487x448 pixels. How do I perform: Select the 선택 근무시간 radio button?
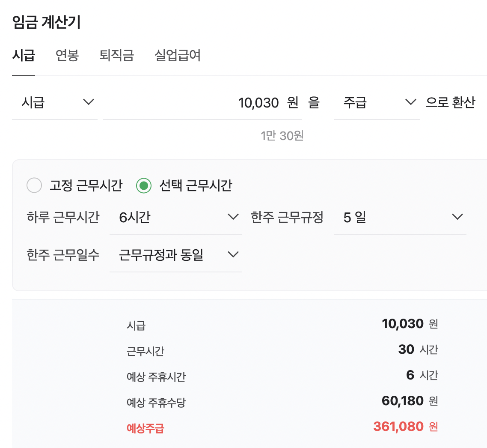pyautogui.click(x=144, y=185)
